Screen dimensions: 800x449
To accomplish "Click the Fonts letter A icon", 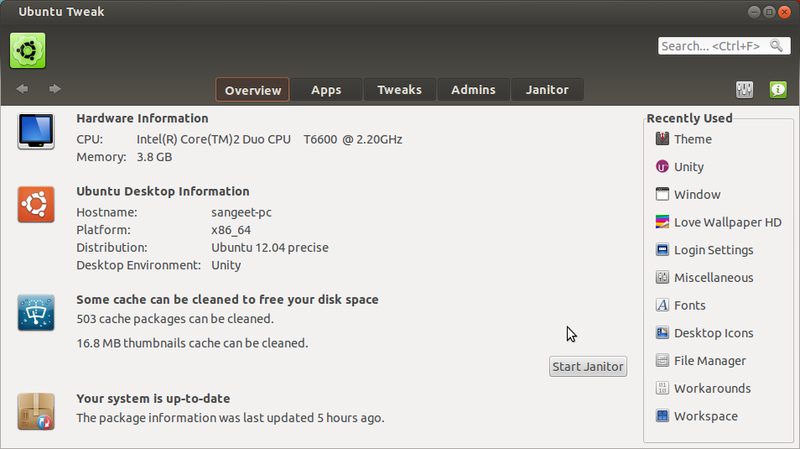I will 662,305.
